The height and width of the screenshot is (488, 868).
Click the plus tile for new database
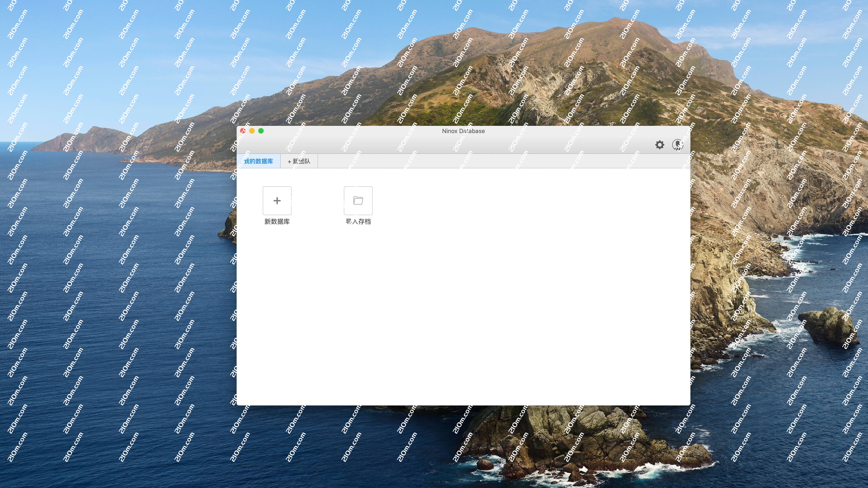click(277, 201)
